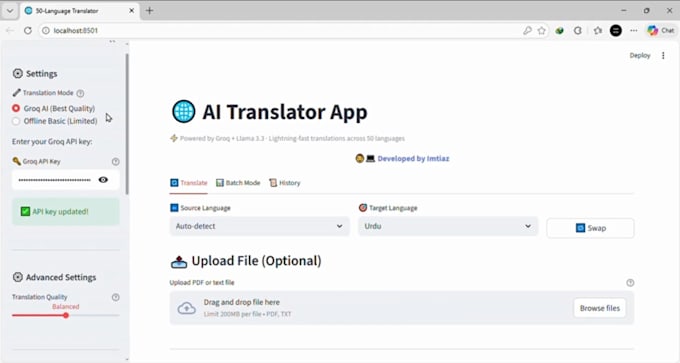Close the 50-Language Translator tab
Screen dimensions: 680x363
click(131, 11)
